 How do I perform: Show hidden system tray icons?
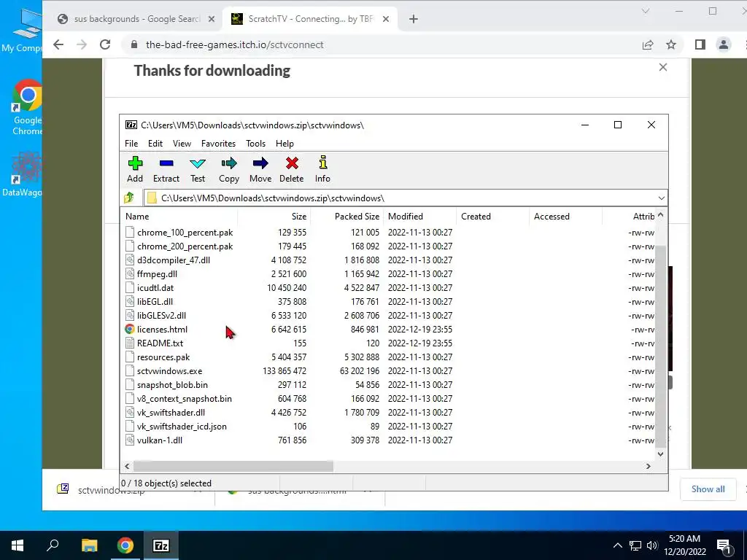pyautogui.click(x=617, y=545)
